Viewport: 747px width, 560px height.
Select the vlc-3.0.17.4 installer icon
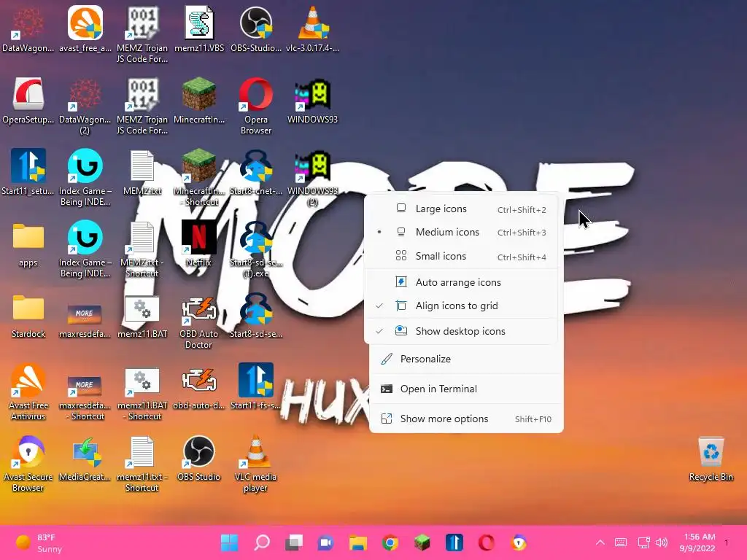312,29
